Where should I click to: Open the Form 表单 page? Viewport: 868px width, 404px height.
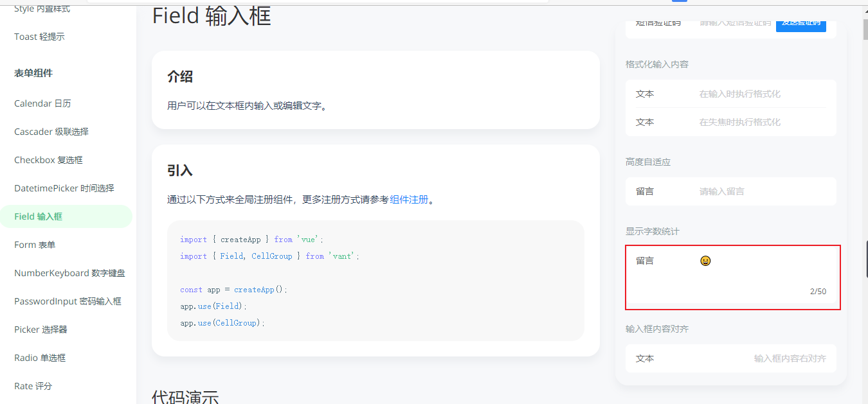36,245
